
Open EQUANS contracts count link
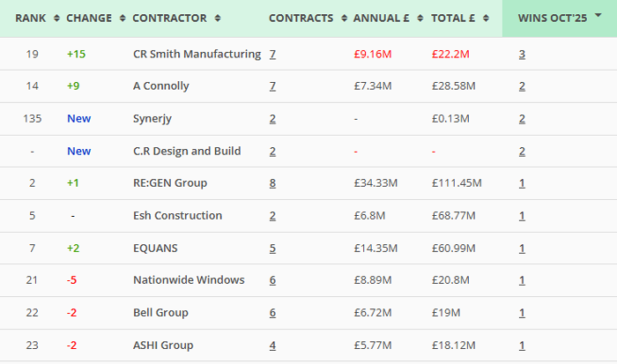[273, 248]
